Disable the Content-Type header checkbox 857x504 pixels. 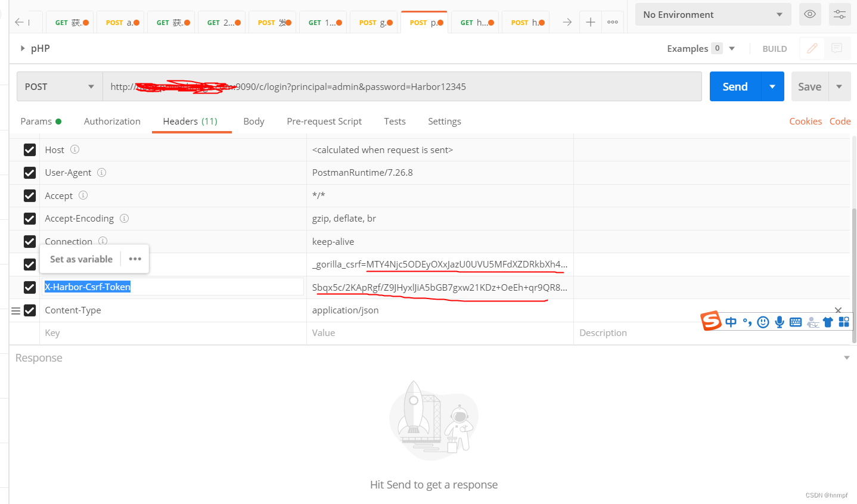point(30,310)
